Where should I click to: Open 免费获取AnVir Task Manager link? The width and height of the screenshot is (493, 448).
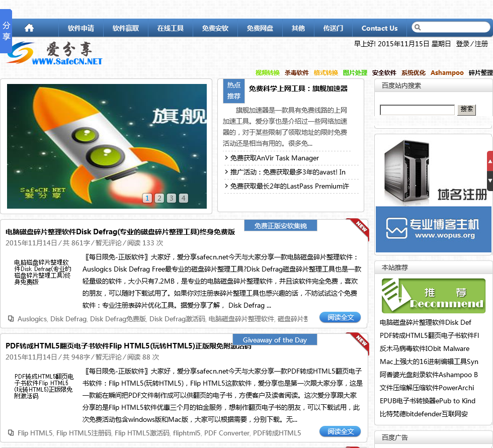click(275, 158)
